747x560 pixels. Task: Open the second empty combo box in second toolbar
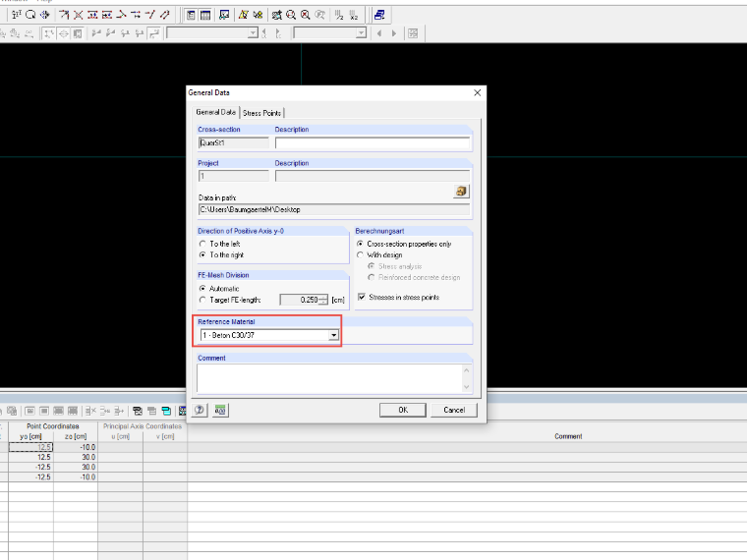coord(329,33)
